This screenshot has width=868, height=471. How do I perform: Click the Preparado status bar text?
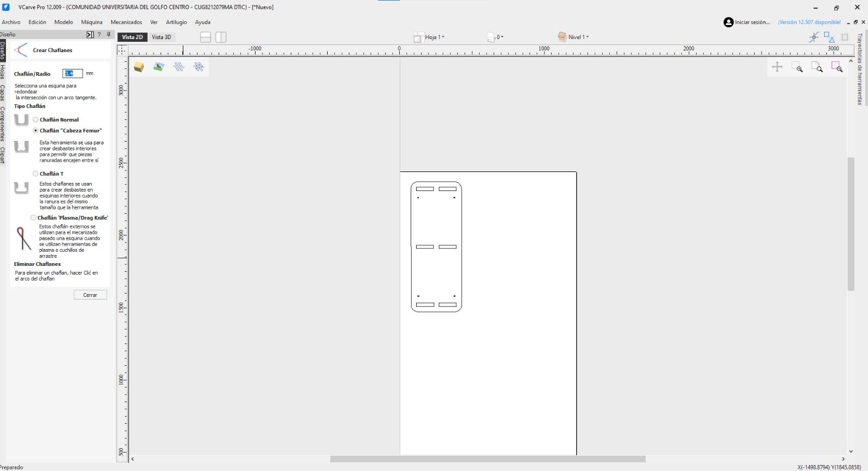pyautogui.click(x=12, y=467)
